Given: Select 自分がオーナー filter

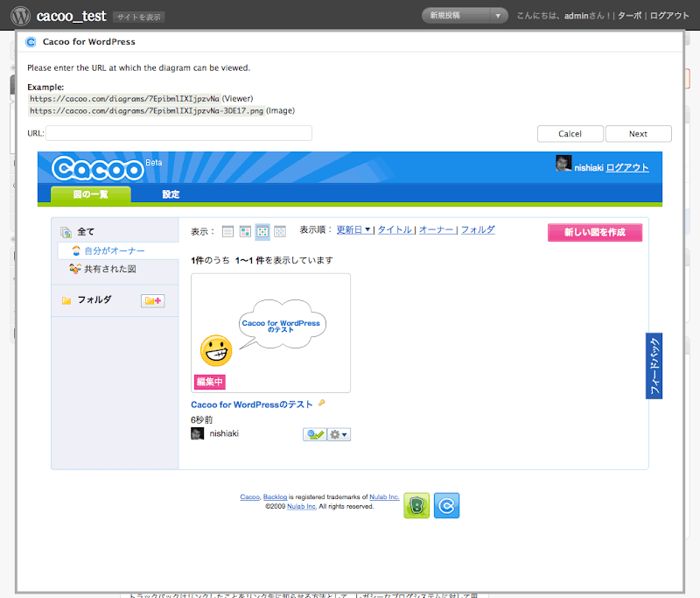Looking at the screenshot, I should pyautogui.click(x=115, y=251).
